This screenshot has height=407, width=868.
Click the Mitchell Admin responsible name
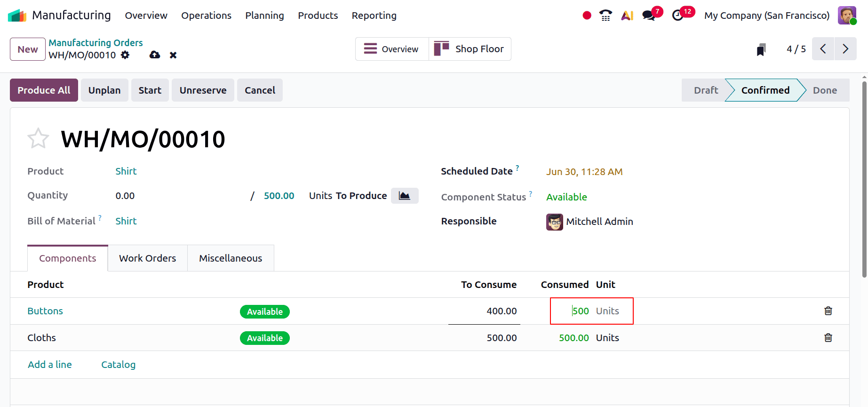coord(599,222)
